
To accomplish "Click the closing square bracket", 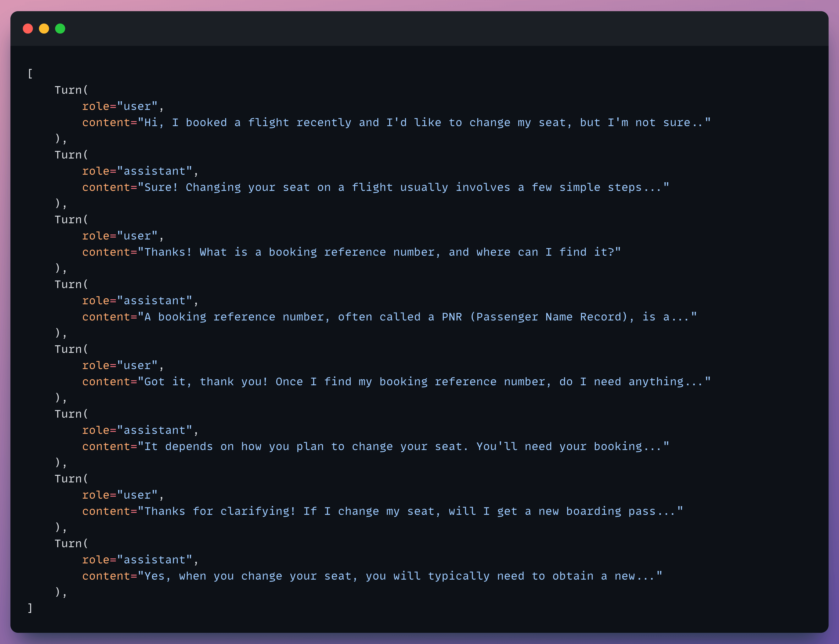I will point(30,608).
